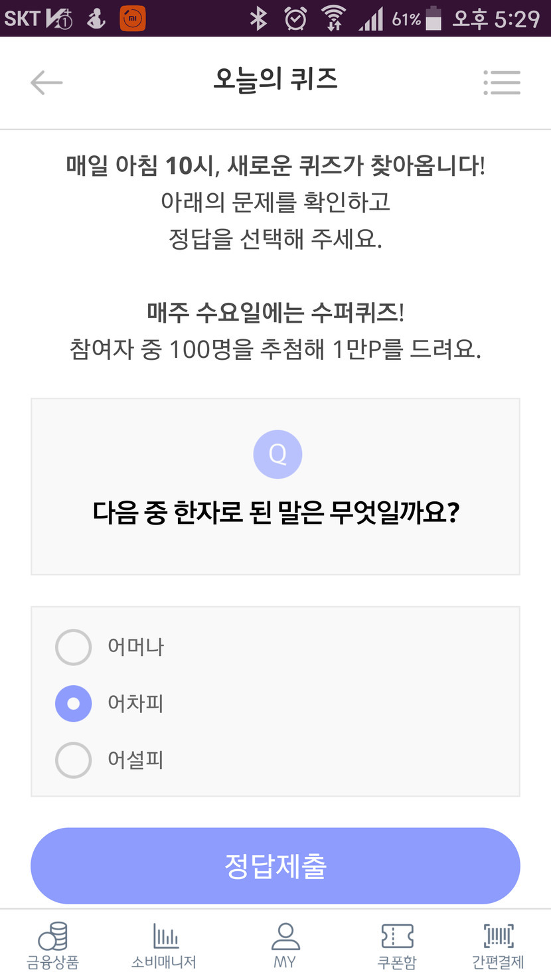Open the 금융상품 coins icon

pyautogui.click(x=52, y=938)
